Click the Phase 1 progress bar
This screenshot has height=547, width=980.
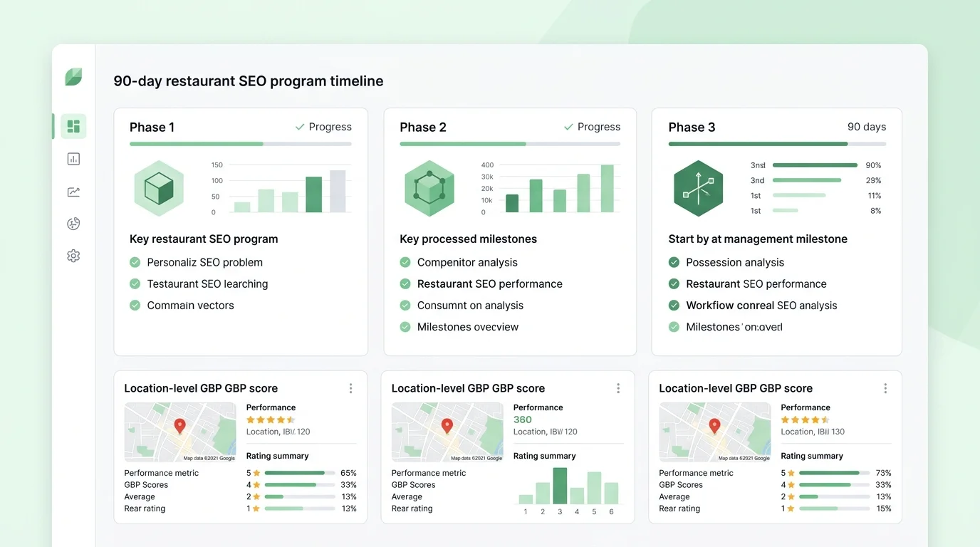click(x=241, y=144)
